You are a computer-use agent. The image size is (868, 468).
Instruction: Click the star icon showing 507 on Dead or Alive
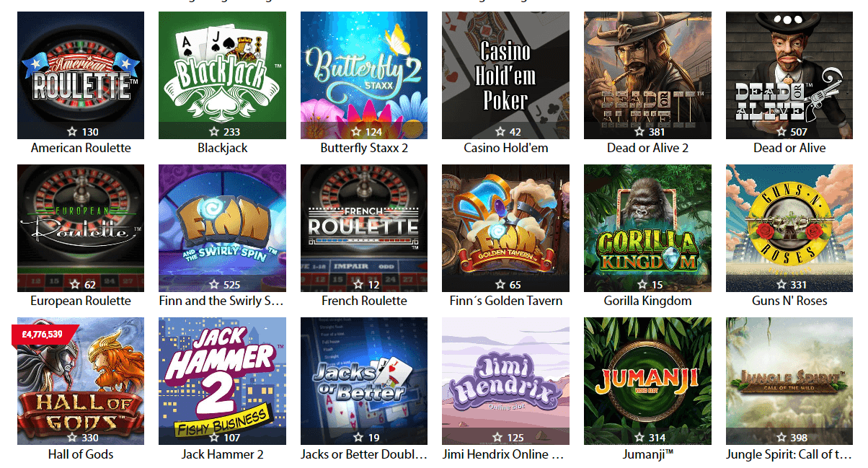click(781, 132)
